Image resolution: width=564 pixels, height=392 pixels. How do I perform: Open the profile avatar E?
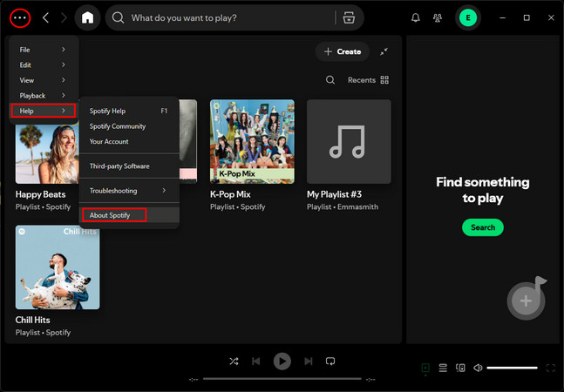point(468,17)
